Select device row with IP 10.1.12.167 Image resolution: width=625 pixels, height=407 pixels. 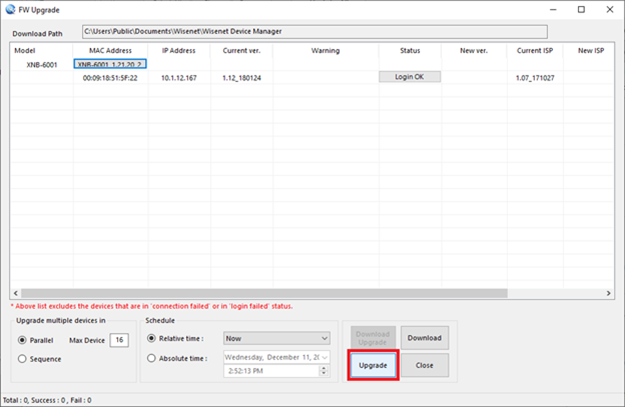(x=178, y=77)
